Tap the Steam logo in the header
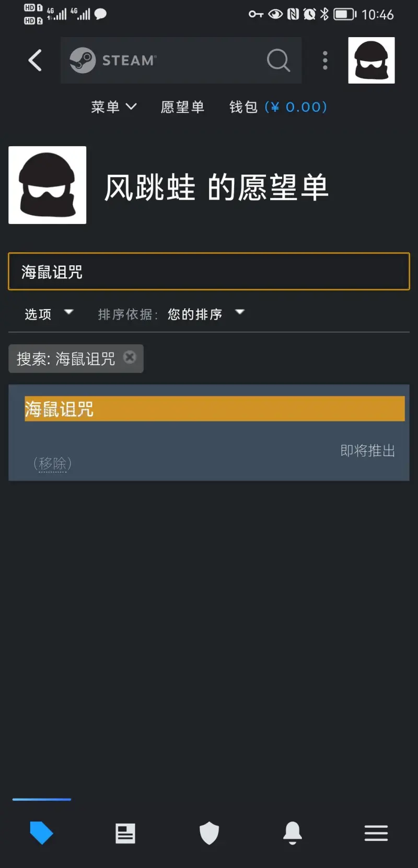This screenshot has width=418, height=868. (113, 61)
